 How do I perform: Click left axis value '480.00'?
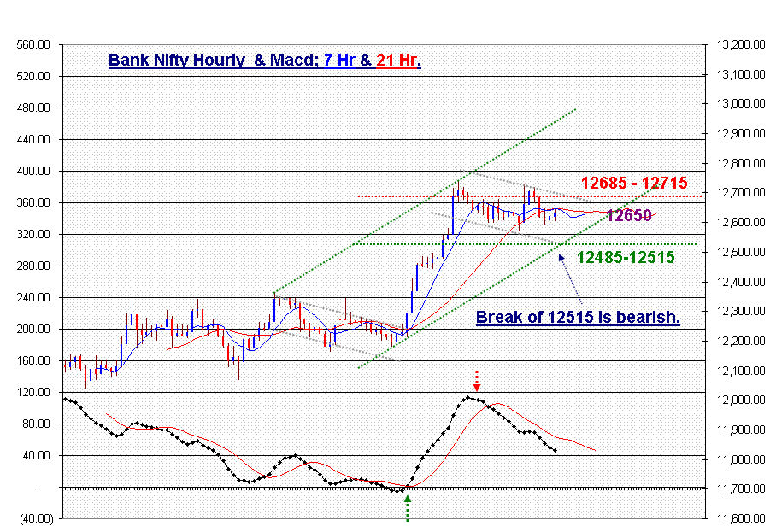[33, 108]
